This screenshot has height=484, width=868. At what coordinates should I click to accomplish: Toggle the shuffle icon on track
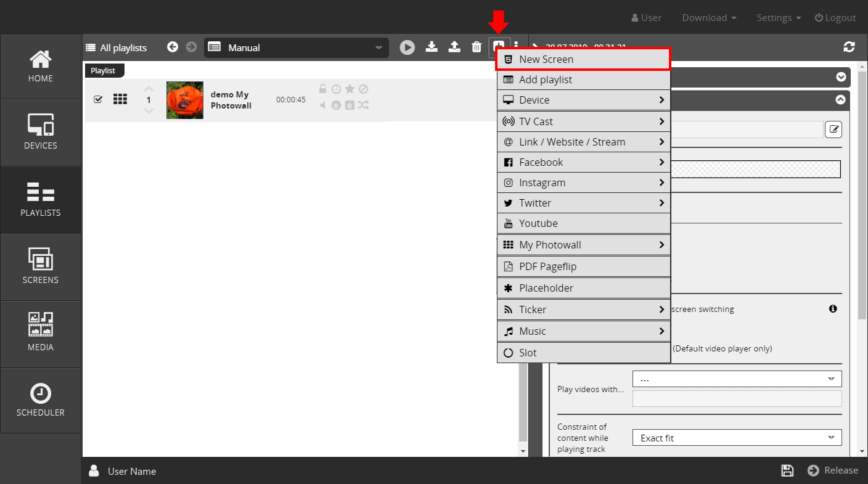(x=364, y=105)
